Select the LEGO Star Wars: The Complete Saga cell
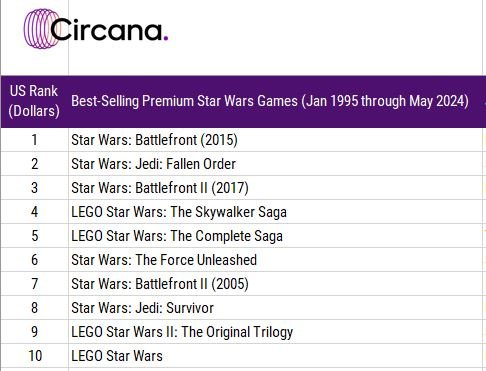Screen dimensions: 486x371 tap(275, 236)
